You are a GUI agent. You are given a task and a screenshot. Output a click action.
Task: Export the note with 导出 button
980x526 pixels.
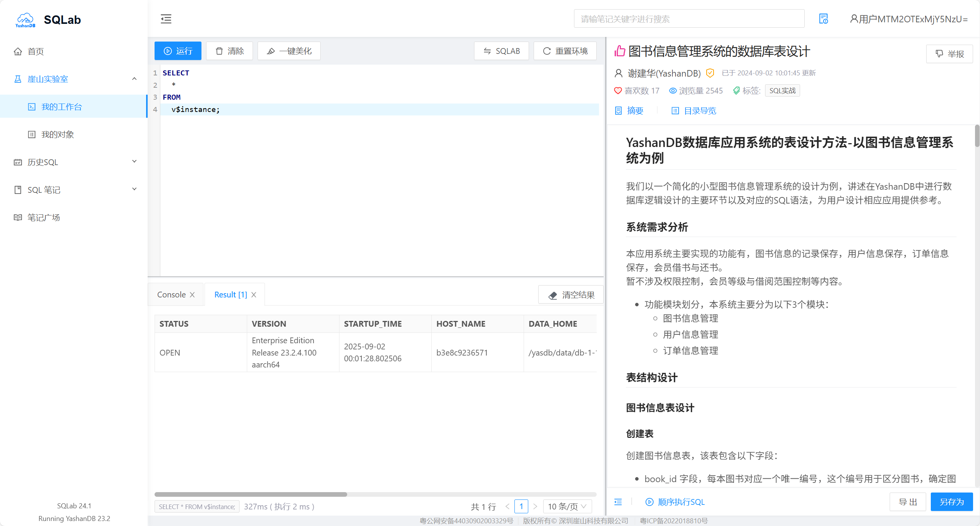tap(908, 502)
